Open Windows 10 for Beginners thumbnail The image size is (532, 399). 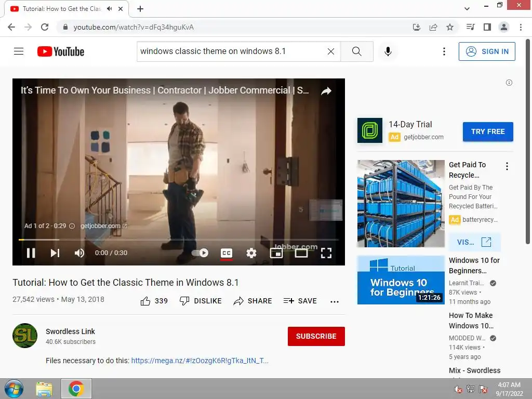(x=401, y=280)
